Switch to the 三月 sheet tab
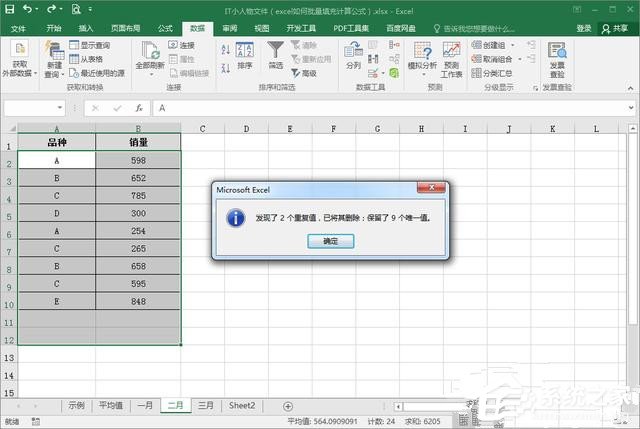Image resolution: width=640 pixels, height=429 pixels. click(205, 406)
